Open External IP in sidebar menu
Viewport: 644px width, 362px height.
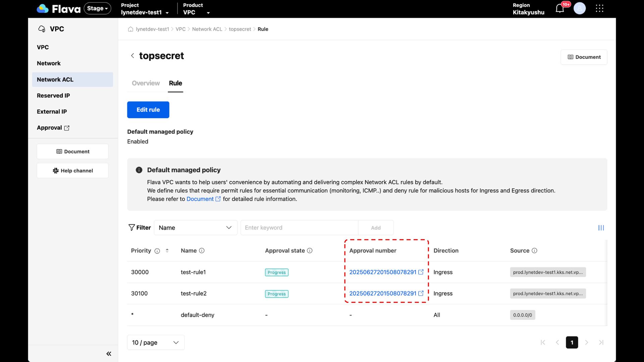(x=52, y=112)
